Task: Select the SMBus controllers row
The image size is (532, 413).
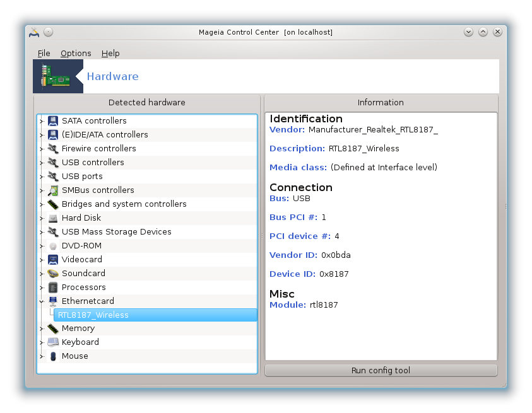Action: (147, 190)
